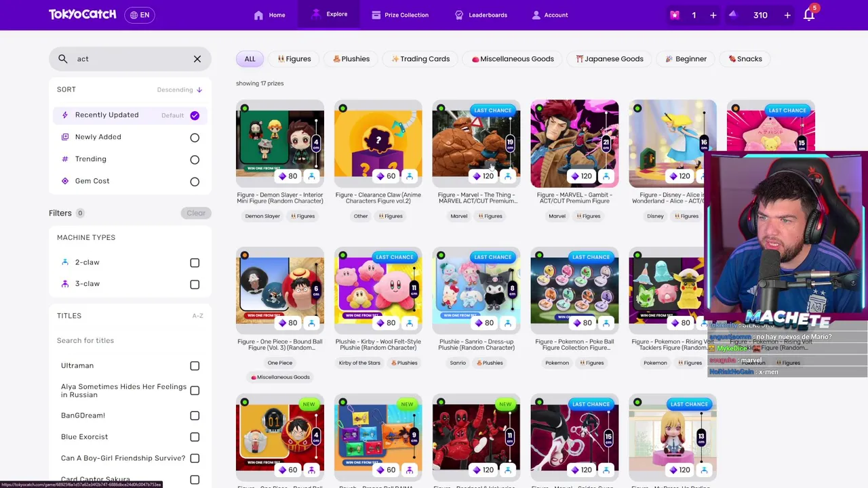This screenshot has height=488, width=868.
Task: Click the search magnifier icon
Action: [x=63, y=59]
